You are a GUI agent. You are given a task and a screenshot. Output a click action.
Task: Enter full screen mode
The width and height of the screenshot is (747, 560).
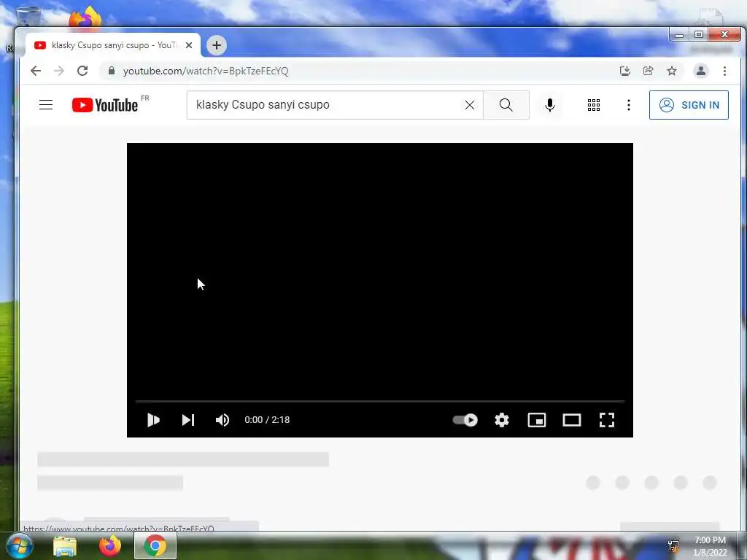tap(606, 420)
